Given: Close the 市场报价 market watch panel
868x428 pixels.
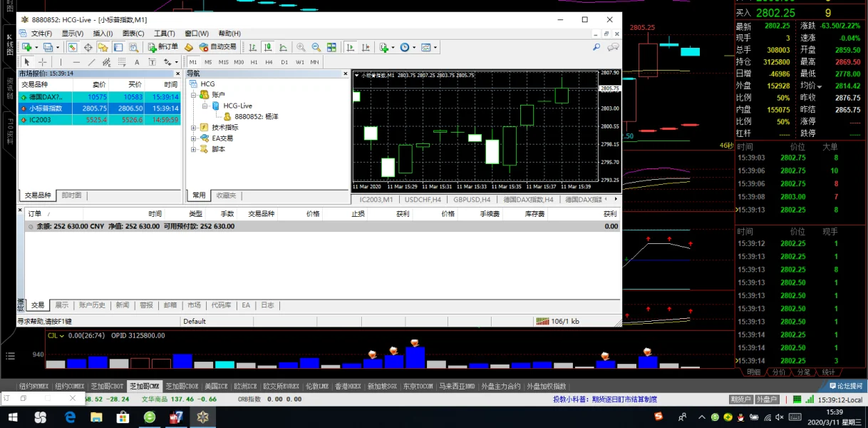Looking at the screenshot, I should 180,73.
